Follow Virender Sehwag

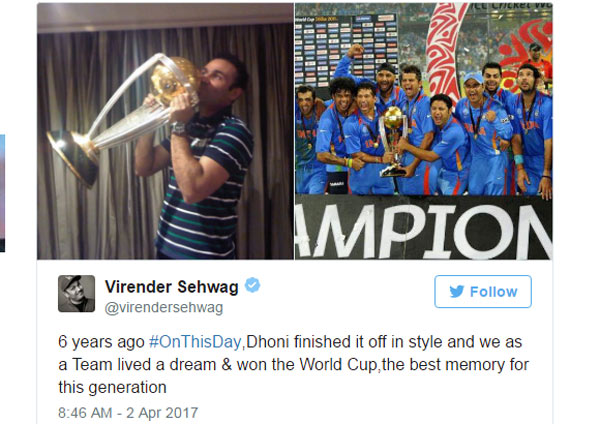click(483, 292)
